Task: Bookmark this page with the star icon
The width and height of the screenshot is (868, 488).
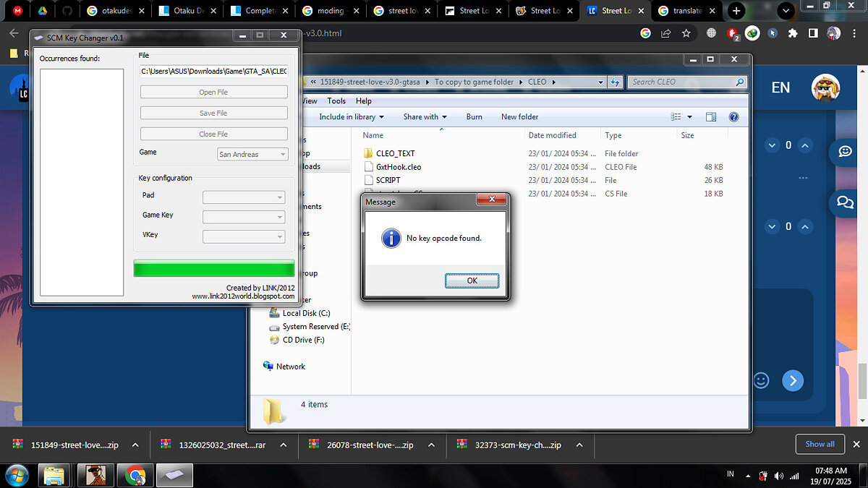Action: point(686,33)
